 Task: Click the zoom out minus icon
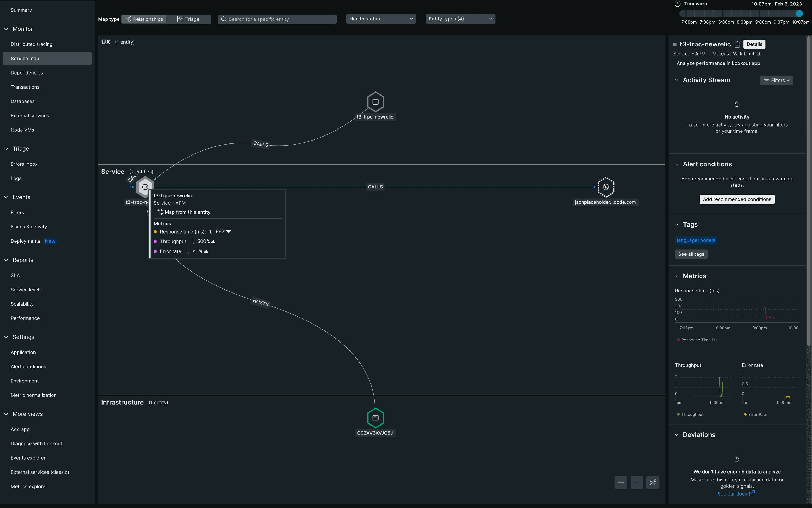(636, 482)
